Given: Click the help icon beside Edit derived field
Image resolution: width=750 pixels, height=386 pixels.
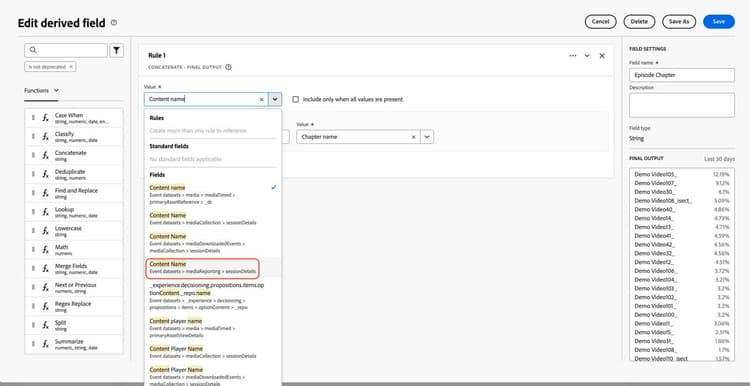Looking at the screenshot, I should (114, 22).
